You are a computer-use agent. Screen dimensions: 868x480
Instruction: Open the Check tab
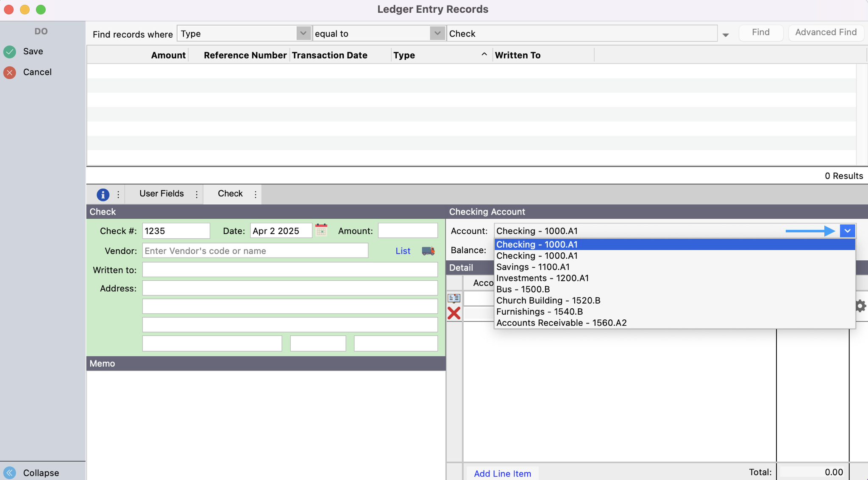pyautogui.click(x=230, y=194)
